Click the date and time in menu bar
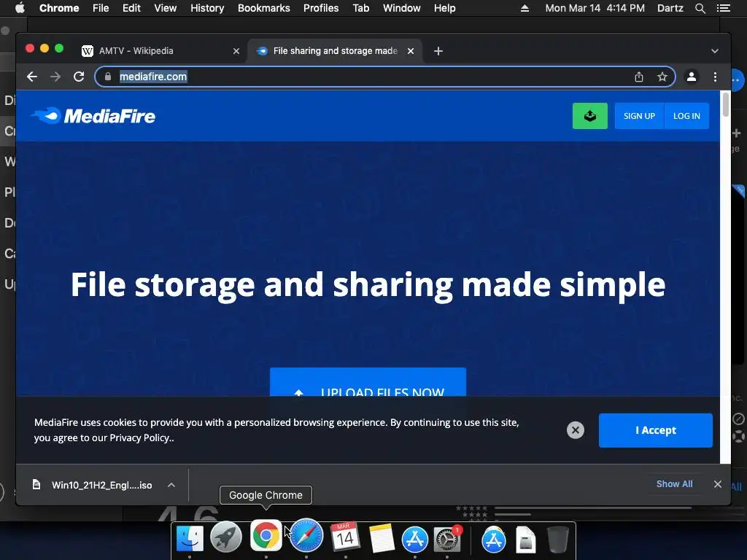 (x=595, y=8)
